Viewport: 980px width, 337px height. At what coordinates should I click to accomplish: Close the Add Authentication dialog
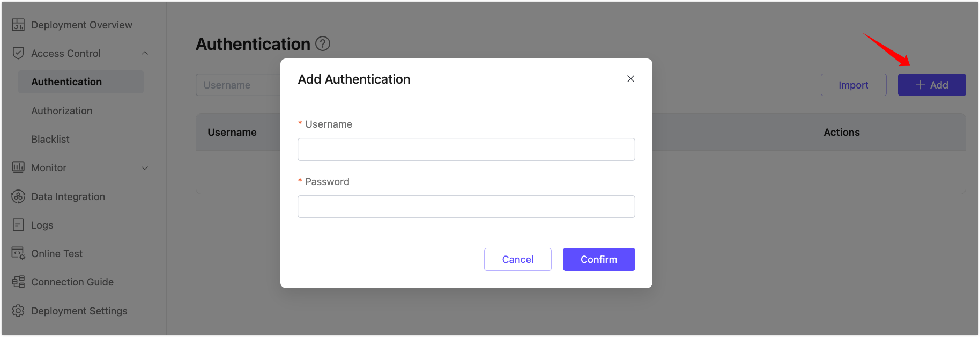[x=630, y=79]
